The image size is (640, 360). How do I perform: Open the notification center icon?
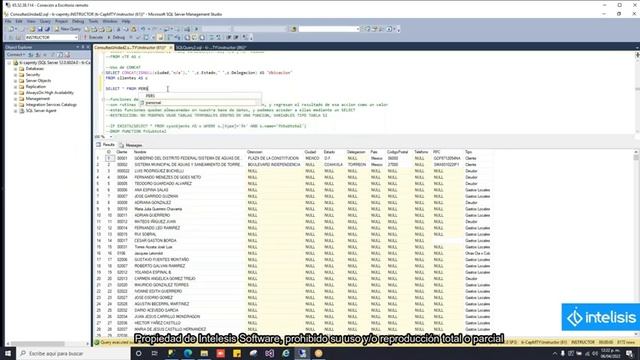[630, 353]
